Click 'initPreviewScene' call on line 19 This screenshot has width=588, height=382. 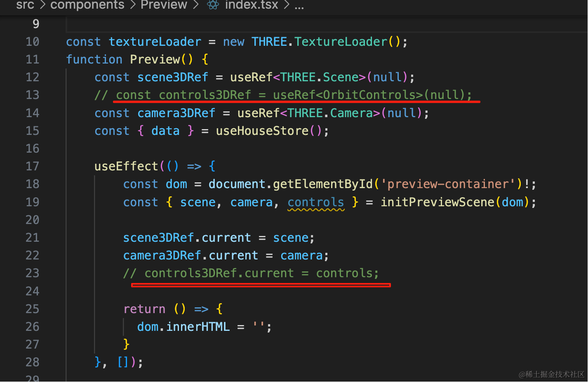437,202
